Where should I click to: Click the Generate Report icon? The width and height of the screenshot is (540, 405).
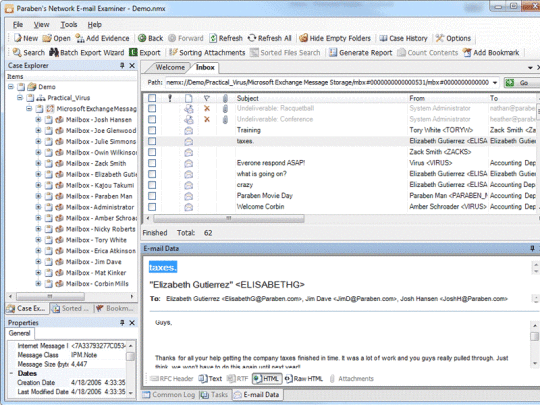pos(333,52)
